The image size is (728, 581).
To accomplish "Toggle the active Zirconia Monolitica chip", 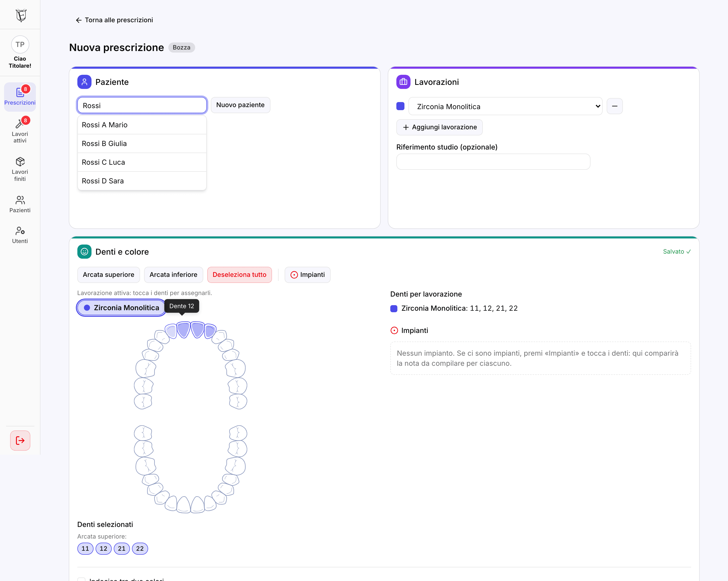I will [x=121, y=308].
